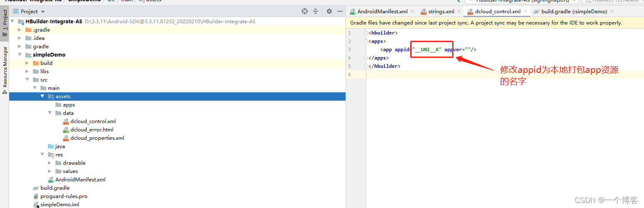Click the HBuilder-Integrate-AS root project icon
This screenshot has height=208, width=644.
click(21, 22)
